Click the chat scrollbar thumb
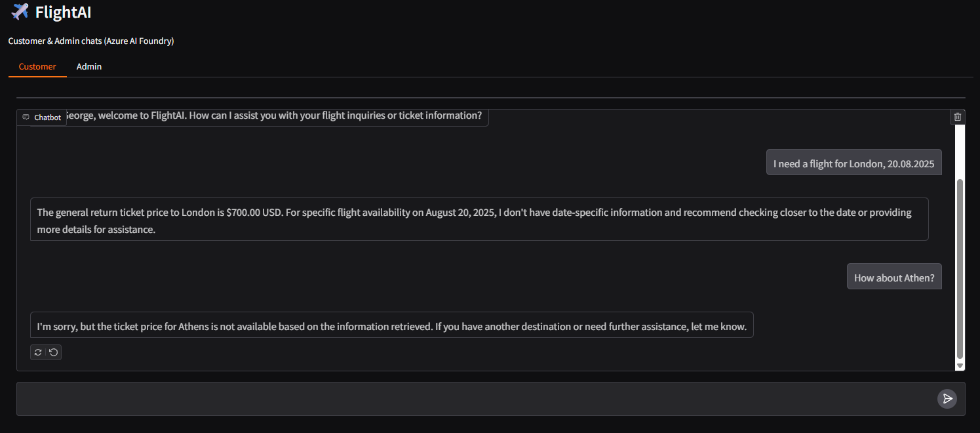 click(960, 268)
